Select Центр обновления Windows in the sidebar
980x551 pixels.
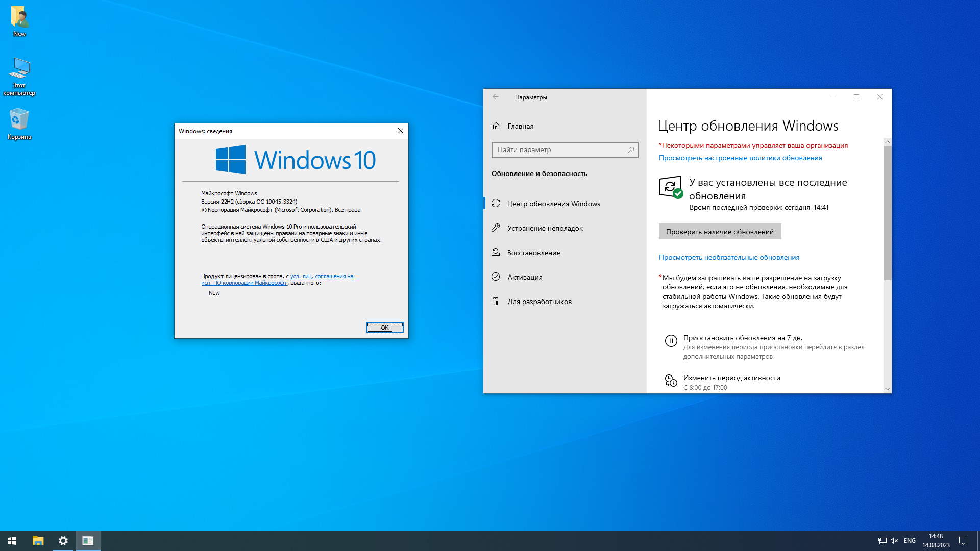(x=553, y=204)
